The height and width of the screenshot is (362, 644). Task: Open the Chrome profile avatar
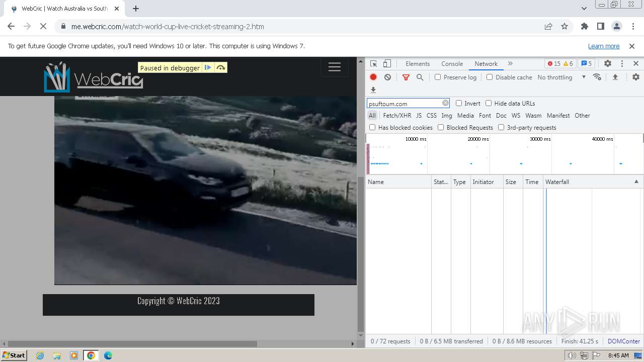pyautogui.click(x=616, y=26)
